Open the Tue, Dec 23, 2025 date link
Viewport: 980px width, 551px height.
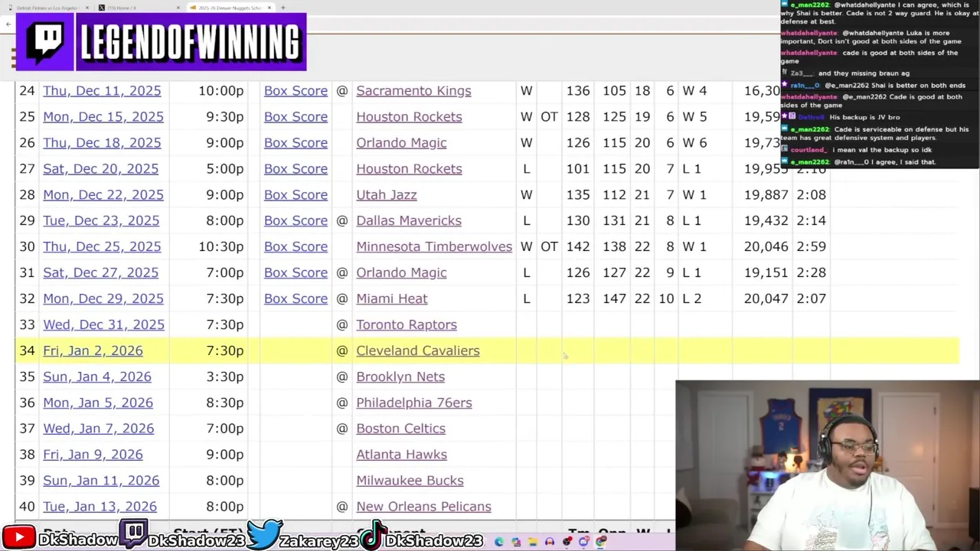click(x=101, y=221)
